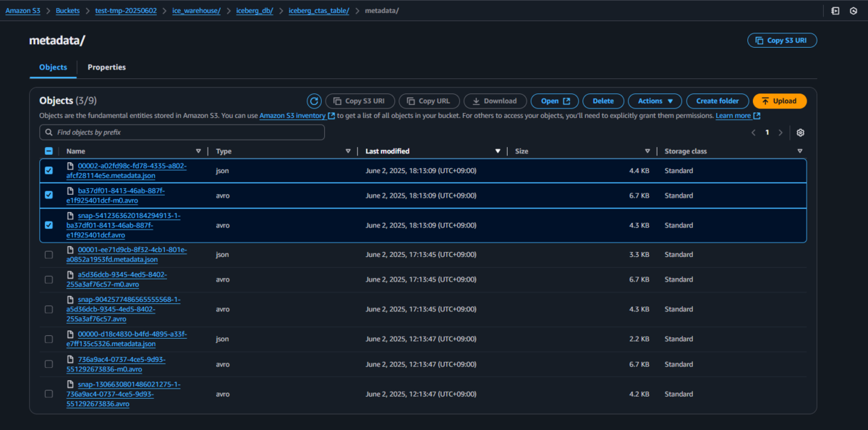Screen dimensions: 868x430
Task: Open 00002-a02fd98c metadata.json file link
Action: click(x=127, y=171)
